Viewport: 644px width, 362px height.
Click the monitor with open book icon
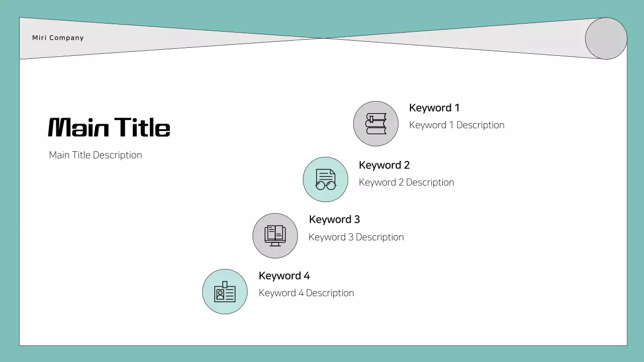pyautogui.click(x=275, y=236)
